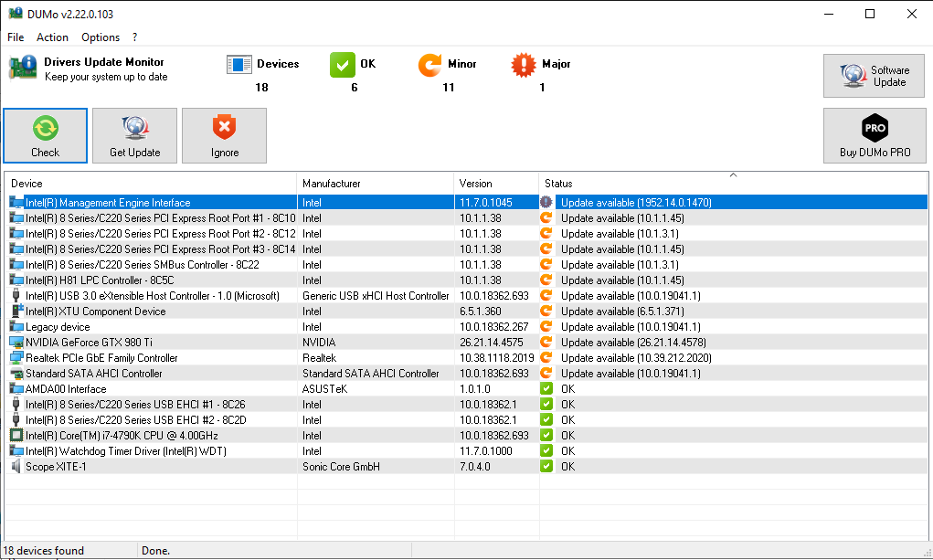This screenshot has width=933, height=560.
Task: Click the Check drivers button
Action: click(x=45, y=135)
